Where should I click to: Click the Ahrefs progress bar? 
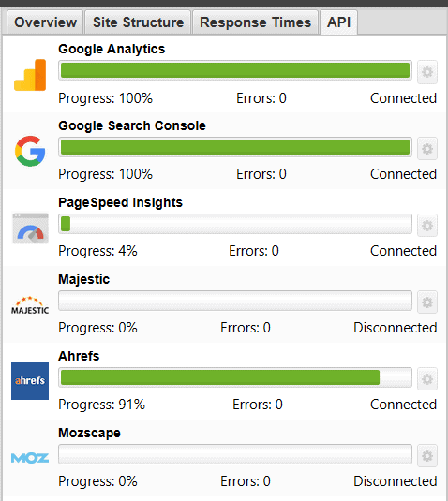(235, 377)
